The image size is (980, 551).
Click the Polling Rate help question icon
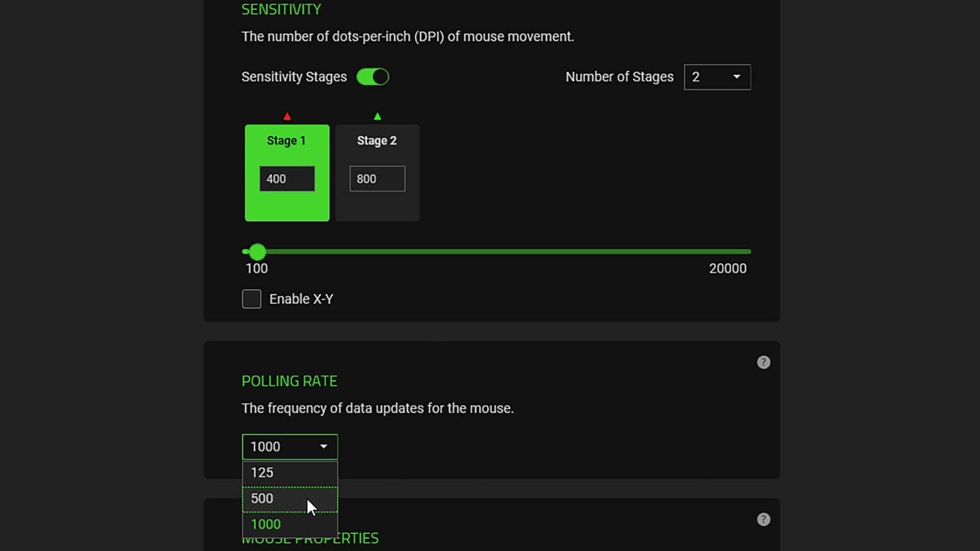[x=763, y=362]
